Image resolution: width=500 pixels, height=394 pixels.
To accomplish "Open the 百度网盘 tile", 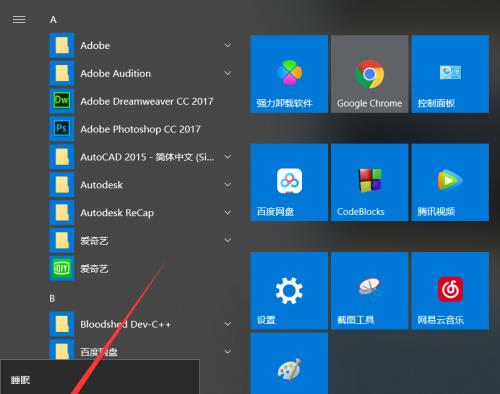I will [289, 182].
